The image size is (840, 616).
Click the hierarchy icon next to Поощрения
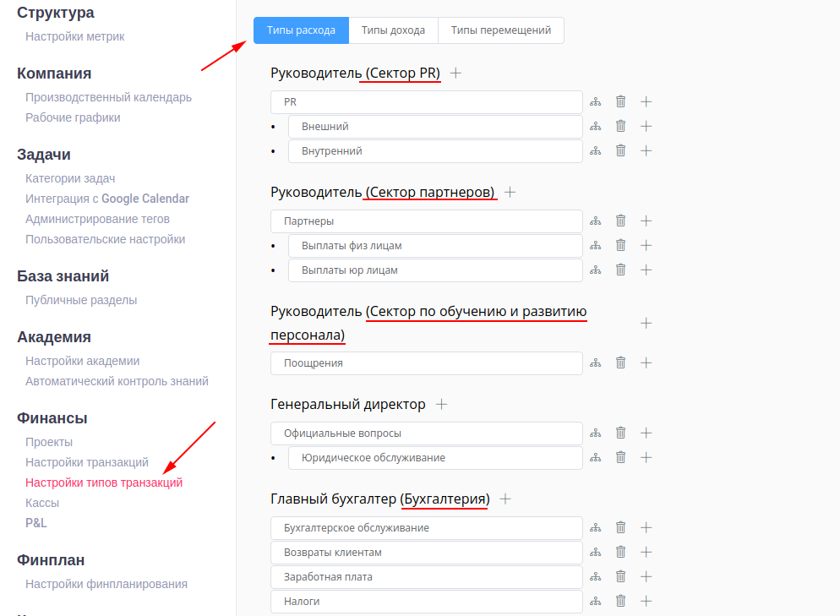click(595, 363)
